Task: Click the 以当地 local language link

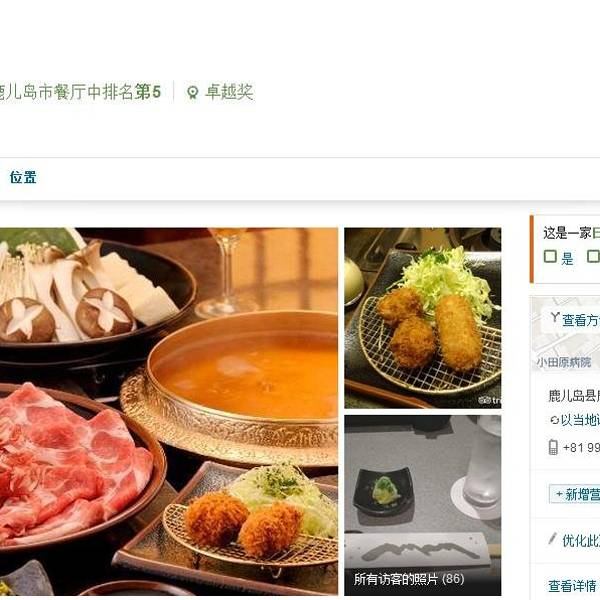Action: [580, 420]
